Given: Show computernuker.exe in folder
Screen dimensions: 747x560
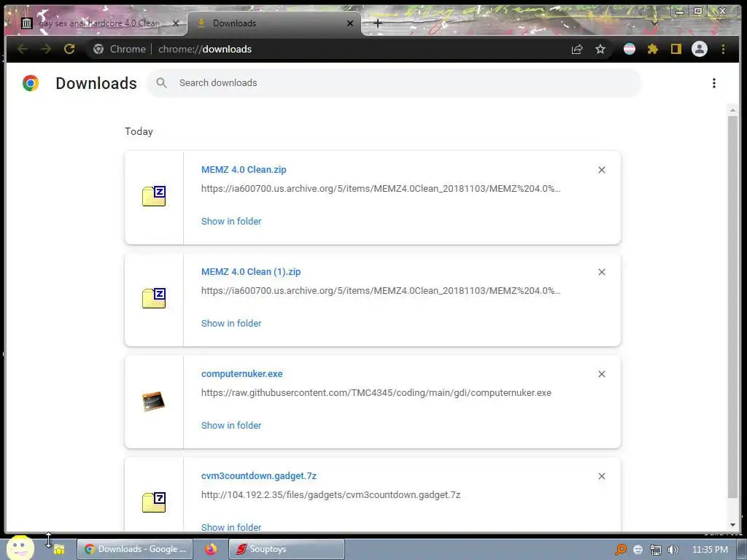Looking at the screenshot, I should (231, 425).
